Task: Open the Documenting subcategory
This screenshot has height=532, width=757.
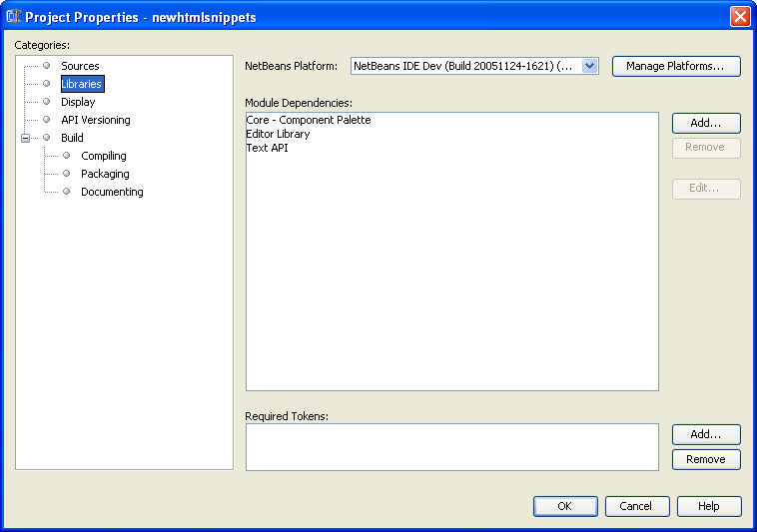Action: coord(112,192)
